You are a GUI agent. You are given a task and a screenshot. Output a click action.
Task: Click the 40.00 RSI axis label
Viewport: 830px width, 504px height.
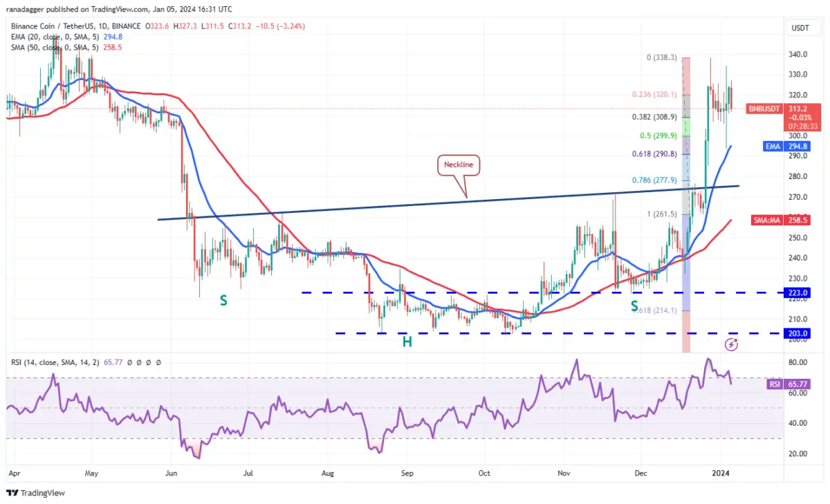800,423
